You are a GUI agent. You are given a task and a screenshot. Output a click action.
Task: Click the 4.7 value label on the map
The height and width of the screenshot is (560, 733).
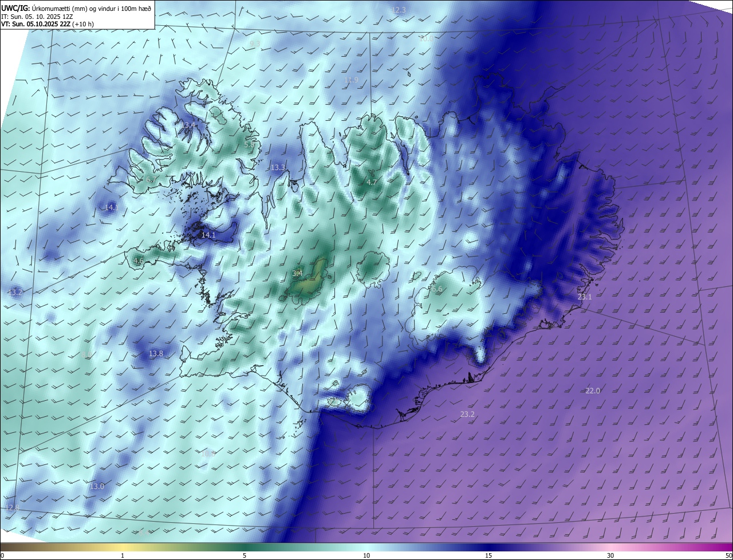[372, 183]
